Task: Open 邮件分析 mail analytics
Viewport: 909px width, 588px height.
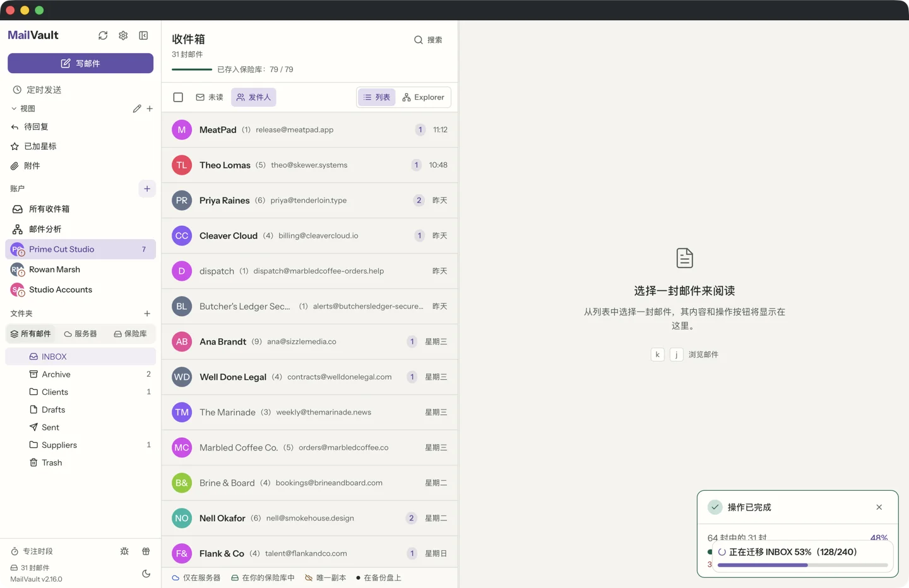Action: tap(81, 229)
